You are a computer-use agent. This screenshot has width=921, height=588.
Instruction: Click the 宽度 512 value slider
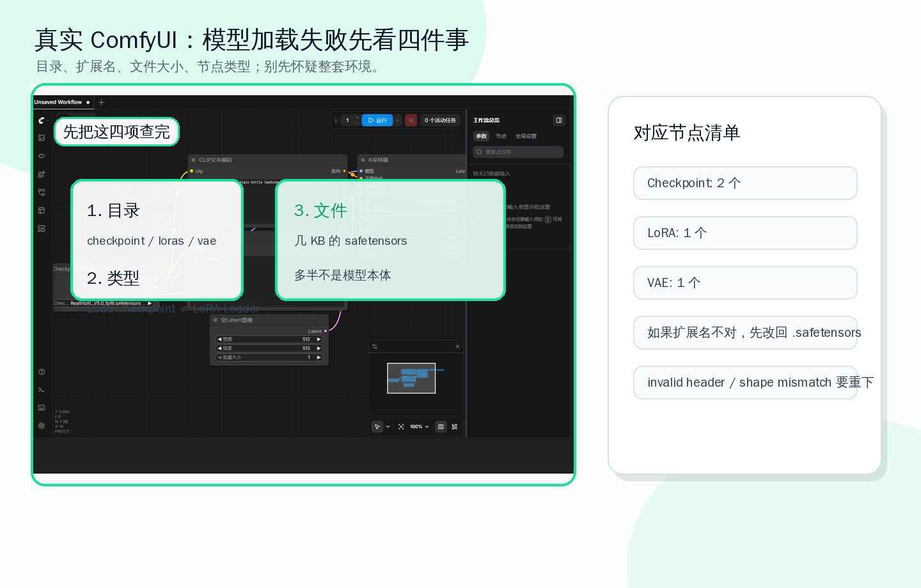[x=269, y=339]
